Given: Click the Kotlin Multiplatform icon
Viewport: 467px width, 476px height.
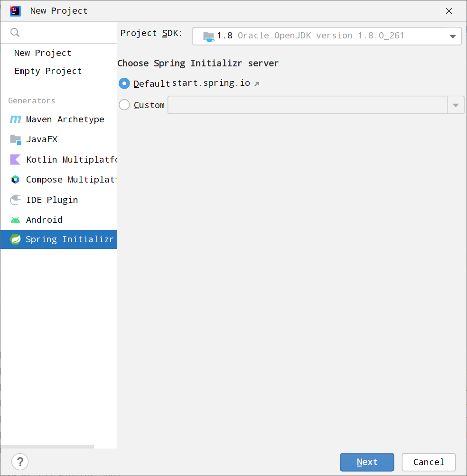Looking at the screenshot, I should coord(15,159).
